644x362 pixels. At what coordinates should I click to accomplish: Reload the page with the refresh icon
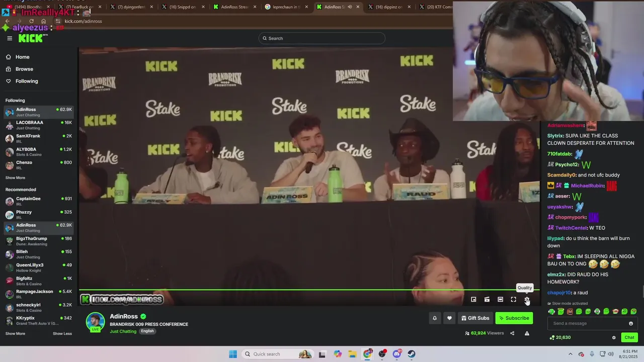point(31,21)
